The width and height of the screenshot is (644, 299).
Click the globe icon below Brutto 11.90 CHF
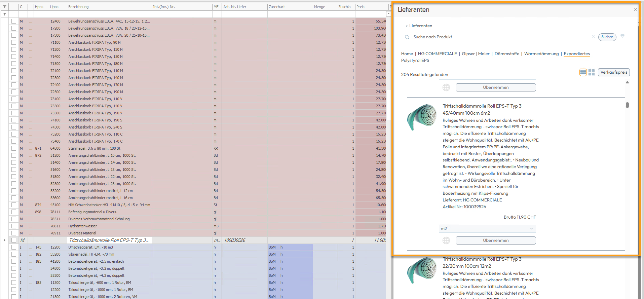pyautogui.click(x=446, y=240)
